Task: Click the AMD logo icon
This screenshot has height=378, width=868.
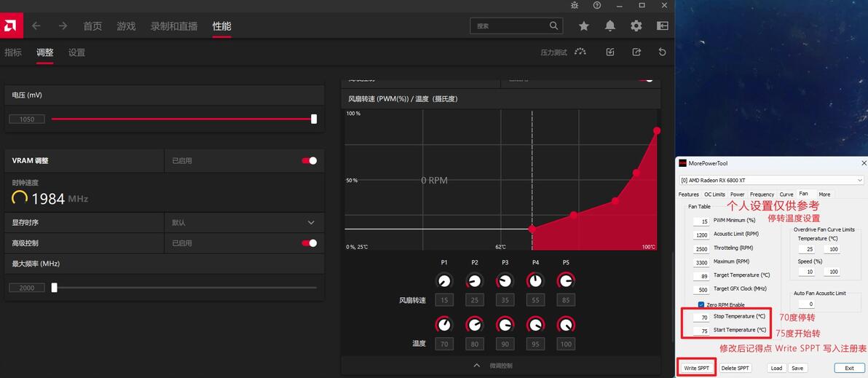Action: point(9,25)
